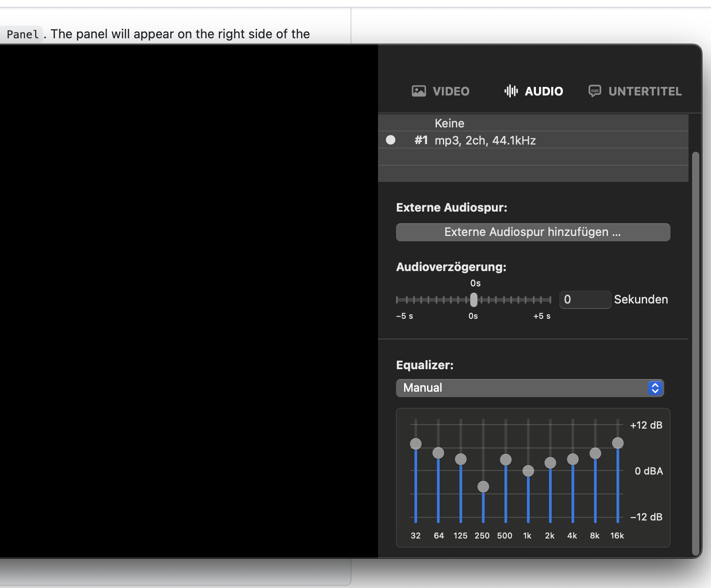Click the black video playback area
Screen dimensions: 711x588
tap(189, 301)
